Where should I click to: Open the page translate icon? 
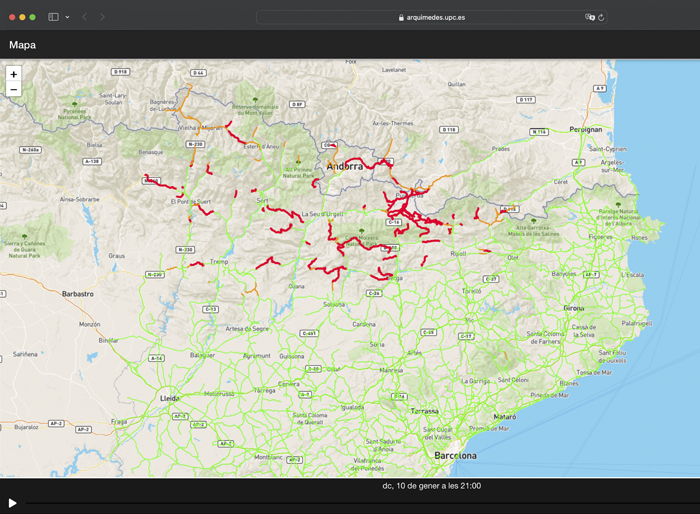(x=589, y=17)
